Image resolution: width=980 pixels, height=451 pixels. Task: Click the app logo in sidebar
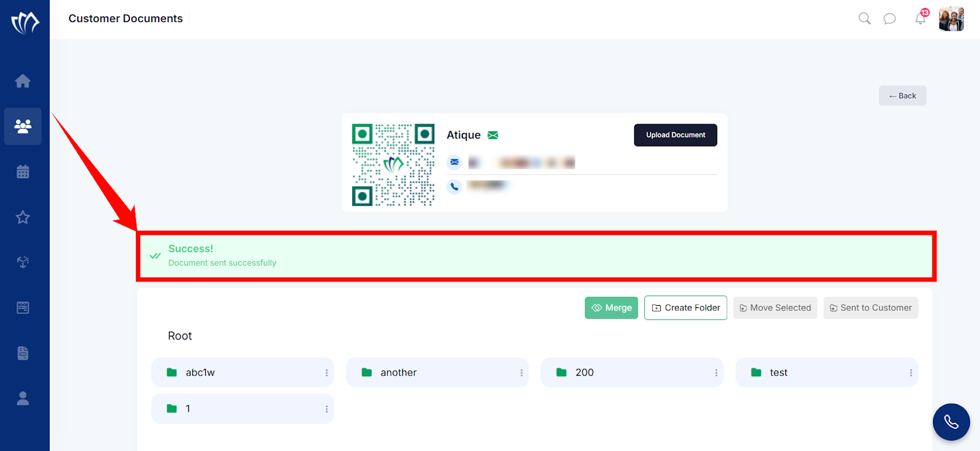[x=25, y=23]
